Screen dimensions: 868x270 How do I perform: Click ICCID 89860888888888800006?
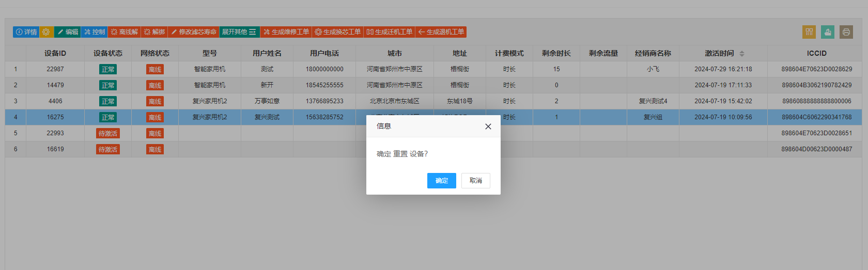tap(817, 101)
